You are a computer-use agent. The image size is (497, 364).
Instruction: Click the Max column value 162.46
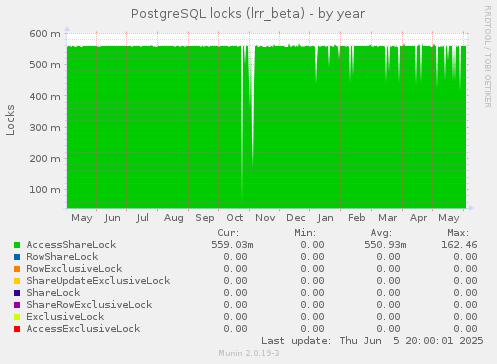459,245
